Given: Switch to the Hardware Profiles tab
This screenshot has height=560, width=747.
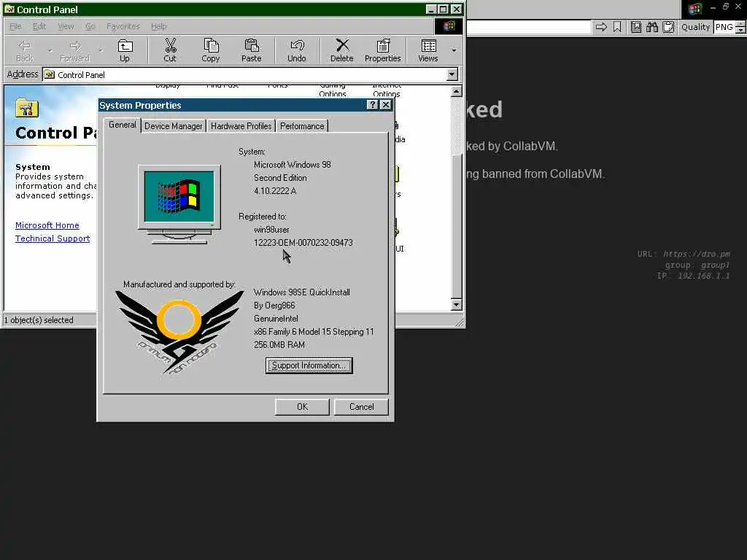Looking at the screenshot, I should 241,125.
